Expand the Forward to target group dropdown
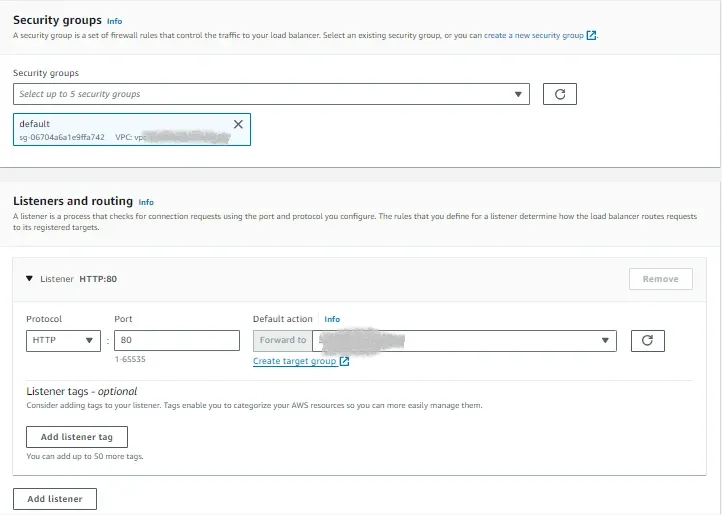 pos(464,340)
